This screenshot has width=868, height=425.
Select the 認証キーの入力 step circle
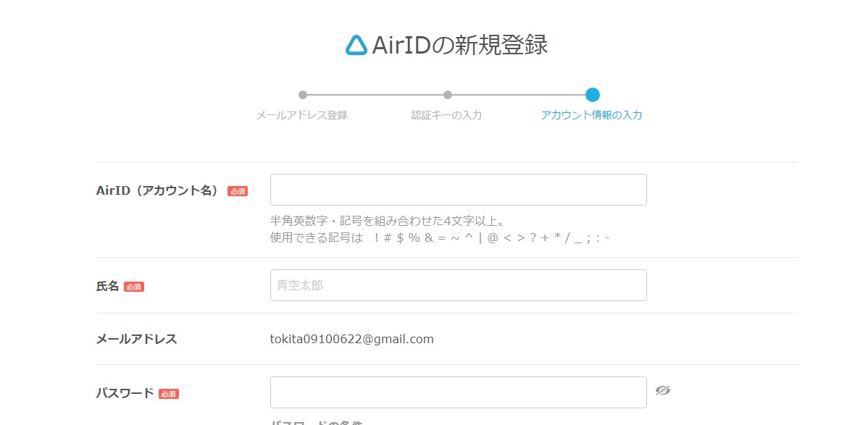click(448, 94)
